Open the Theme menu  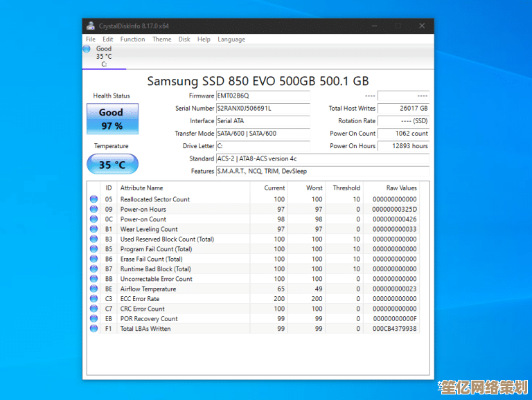pyautogui.click(x=161, y=39)
